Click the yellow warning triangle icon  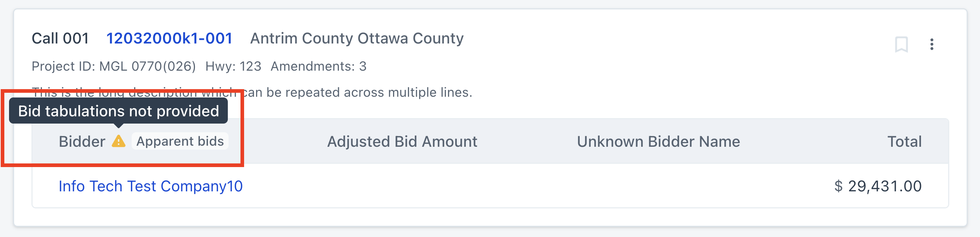pyautogui.click(x=118, y=141)
